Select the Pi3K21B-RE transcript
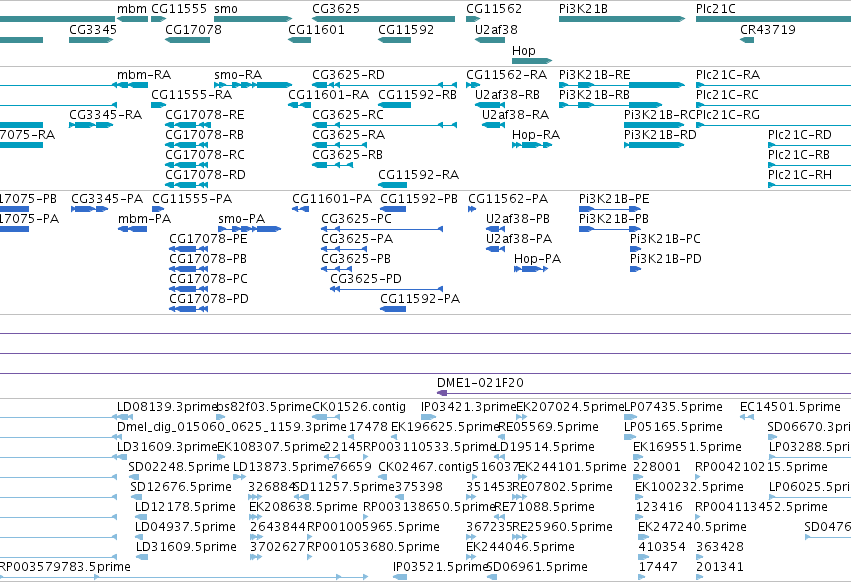Screen dimensions: 851x582 tap(622, 85)
